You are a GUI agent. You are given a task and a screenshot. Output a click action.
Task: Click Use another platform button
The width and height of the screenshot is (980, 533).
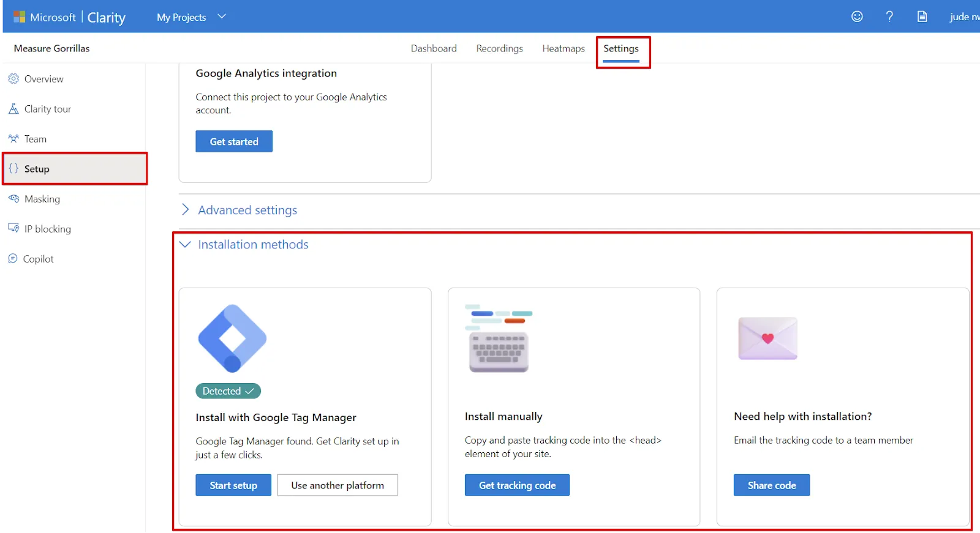tap(337, 485)
